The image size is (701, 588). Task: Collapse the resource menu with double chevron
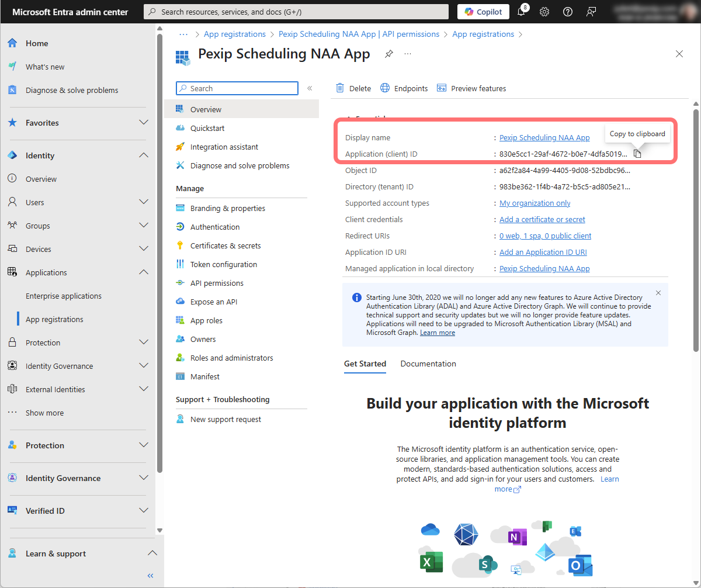310,88
